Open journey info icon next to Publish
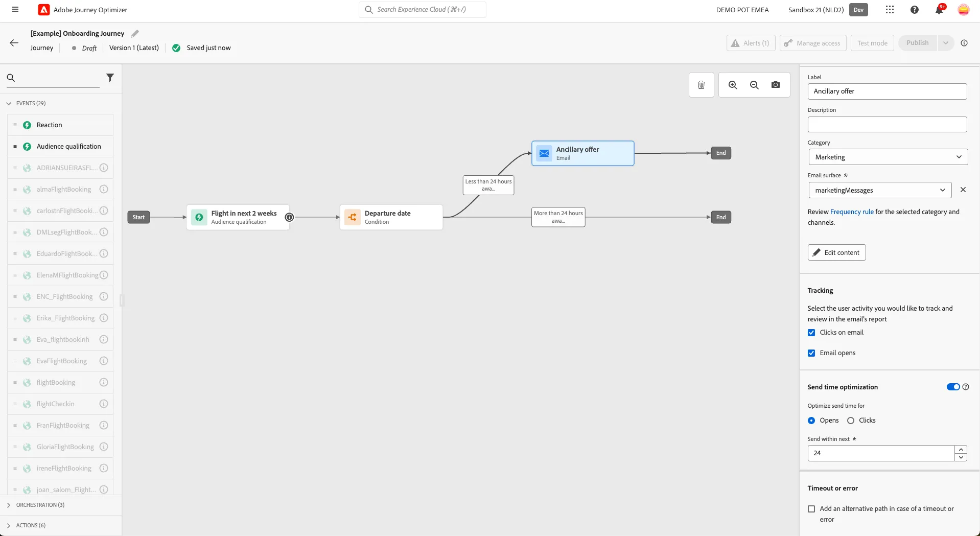The width and height of the screenshot is (980, 536). [964, 43]
